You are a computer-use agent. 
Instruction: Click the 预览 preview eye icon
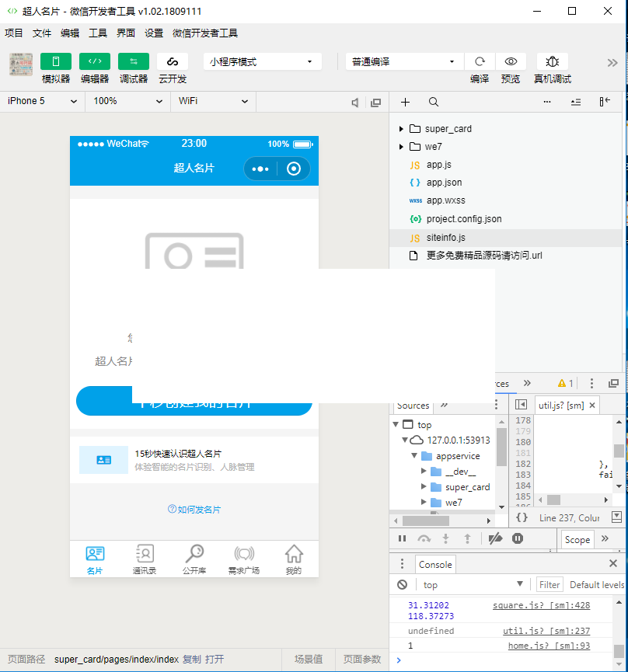511,61
